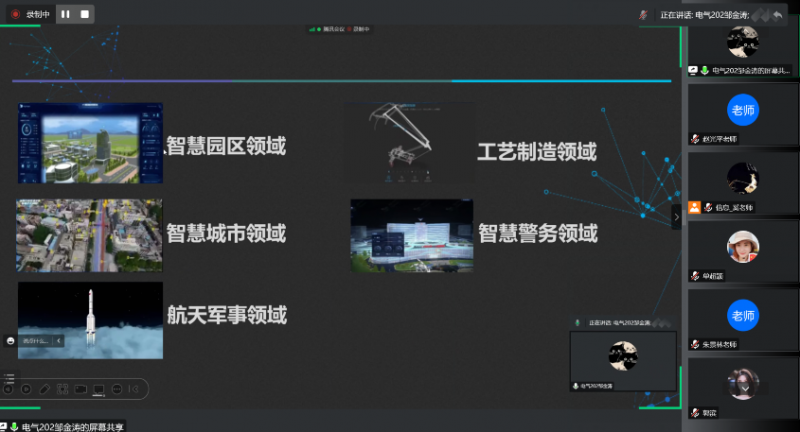Click muted mic icon beside 朱景林老师
This screenshot has height=432, width=800.
[695, 344]
